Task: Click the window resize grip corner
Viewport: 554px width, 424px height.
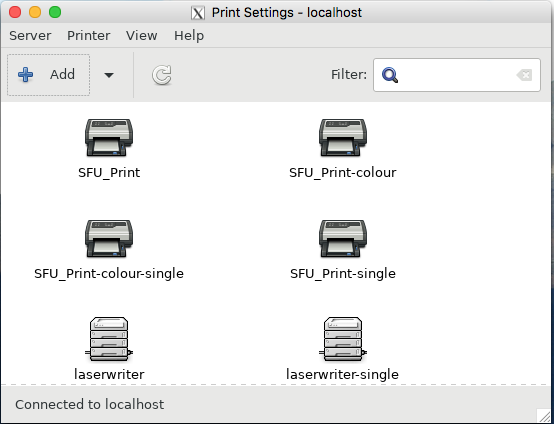Action: [544, 416]
